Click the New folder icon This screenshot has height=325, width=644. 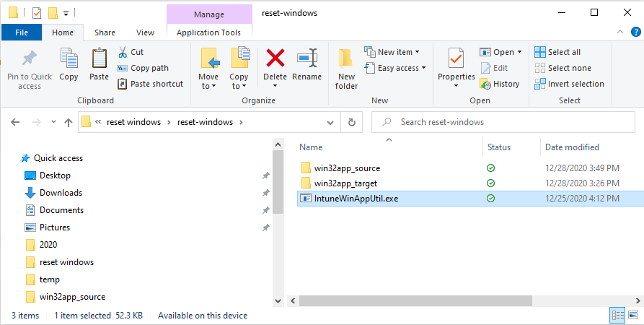pos(346,58)
